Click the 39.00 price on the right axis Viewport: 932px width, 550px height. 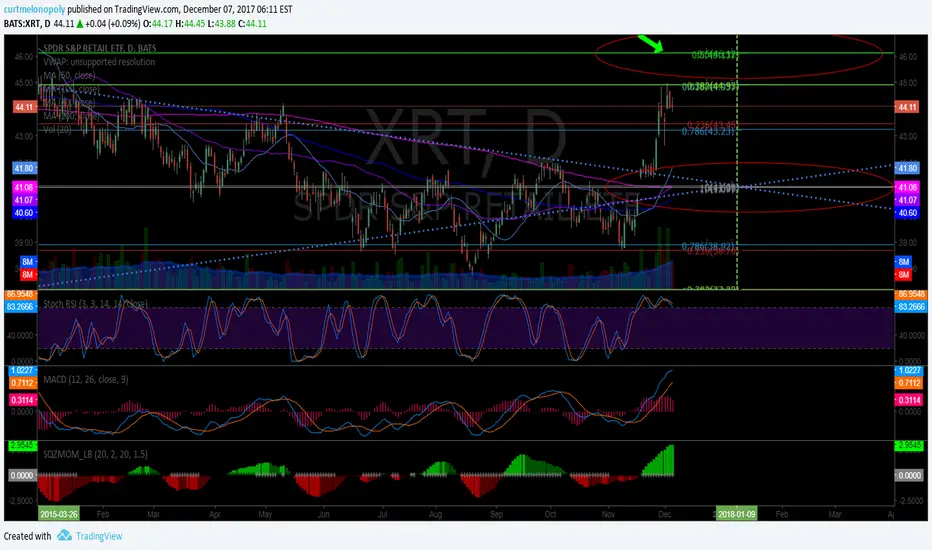pos(907,243)
